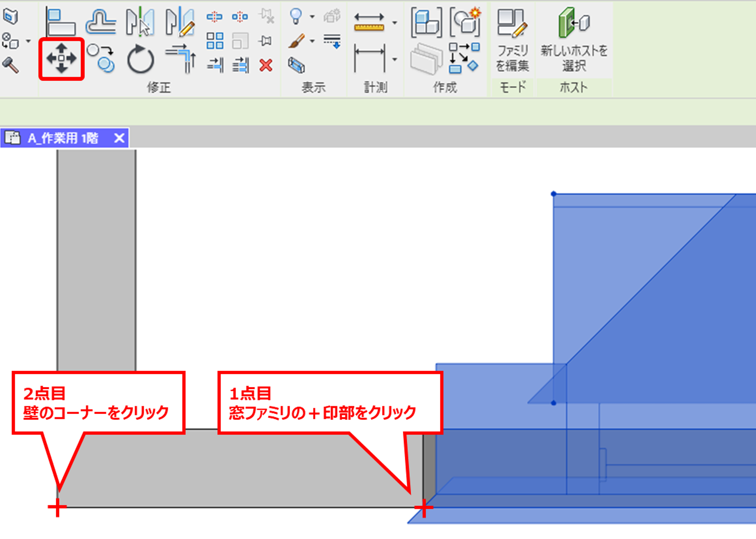The height and width of the screenshot is (539, 756).
Task: Select the Scale tool
Action: (x=240, y=41)
